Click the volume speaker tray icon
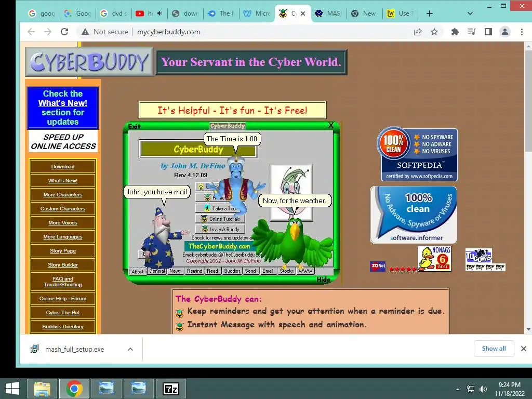Viewport: 532px width, 399px height. [x=483, y=389]
